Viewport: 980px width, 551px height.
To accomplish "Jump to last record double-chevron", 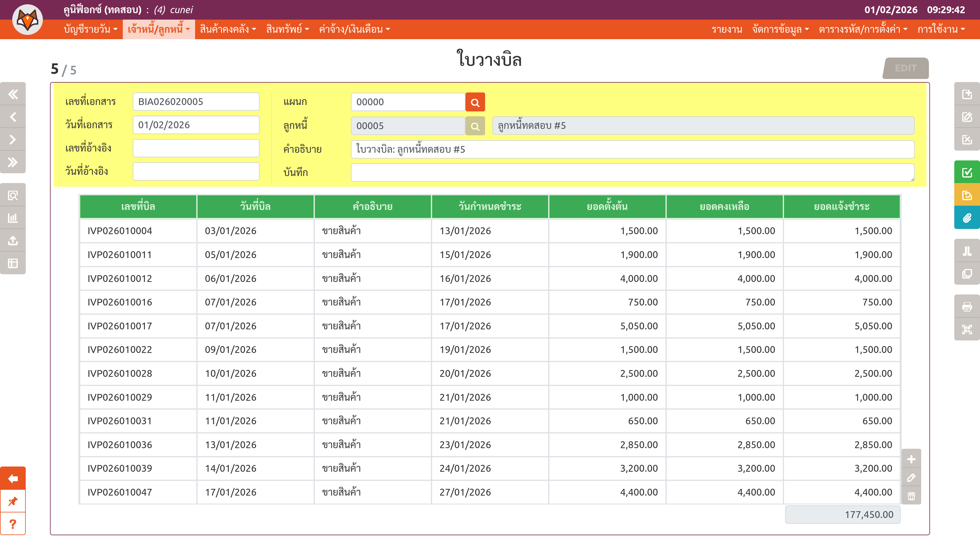I will (13, 162).
